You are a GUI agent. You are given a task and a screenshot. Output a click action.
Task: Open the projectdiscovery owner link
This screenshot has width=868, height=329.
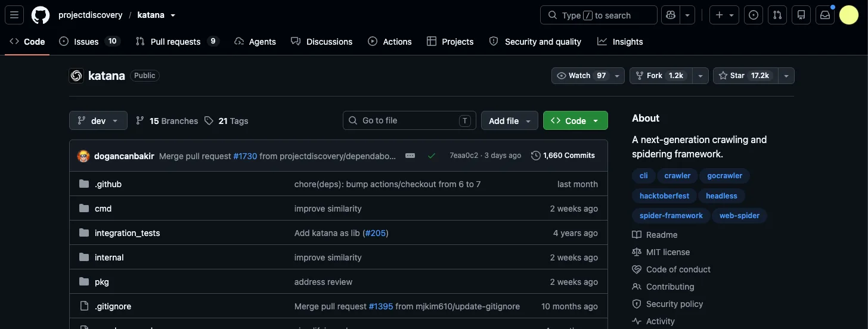pyautogui.click(x=91, y=15)
